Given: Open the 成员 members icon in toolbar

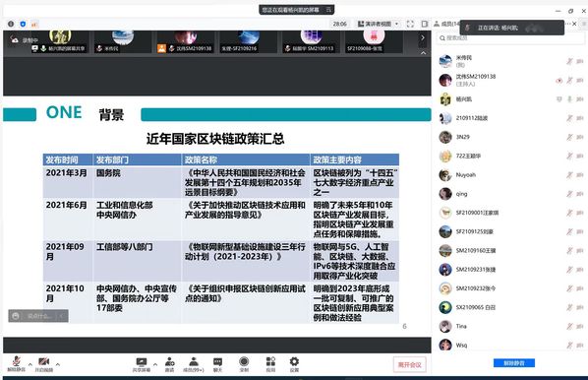Looking at the screenshot, I should (194, 364).
